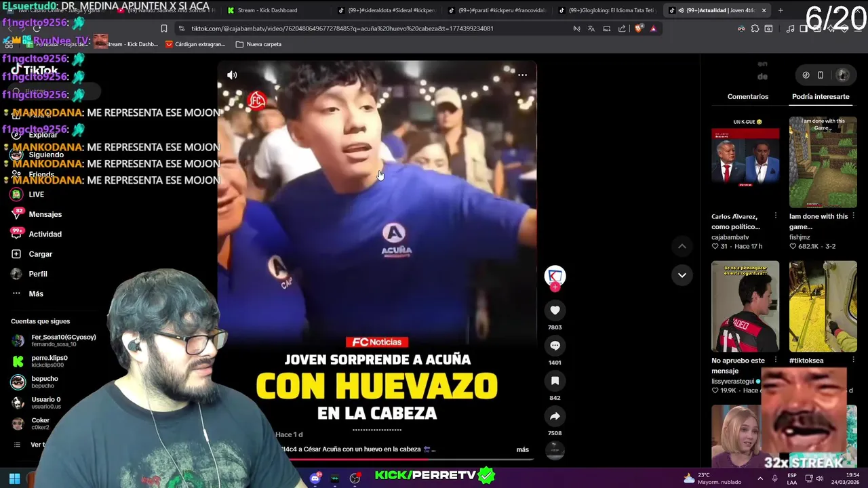
Task: Open followed account 'Usuario 0'
Action: [x=45, y=403]
